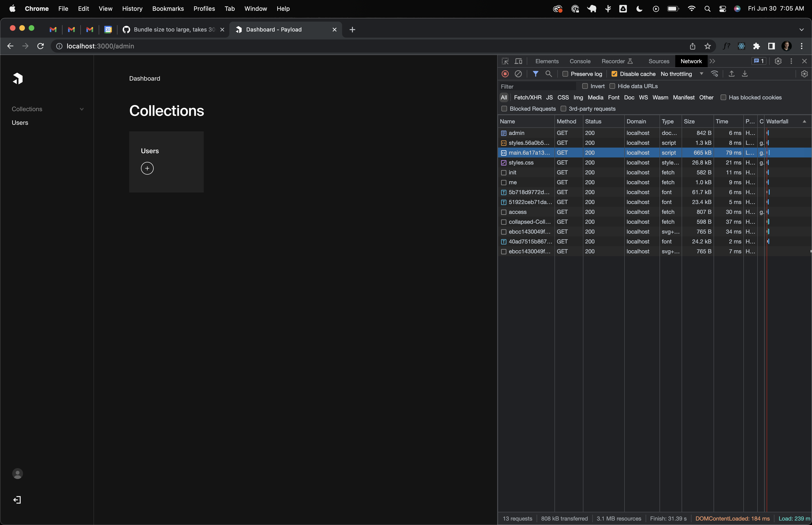The height and width of the screenshot is (525, 812).
Task: Open the hidden DevTools panels chevron
Action: pos(713,61)
